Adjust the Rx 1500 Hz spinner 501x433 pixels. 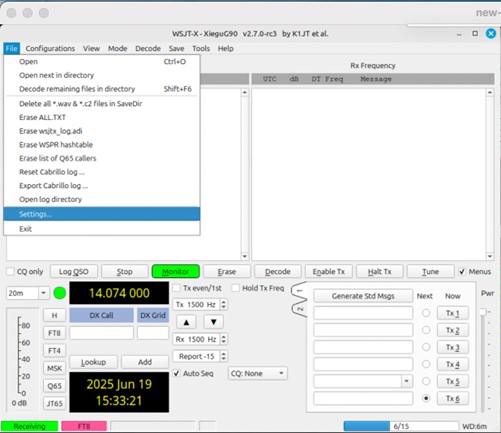[x=200, y=339]
